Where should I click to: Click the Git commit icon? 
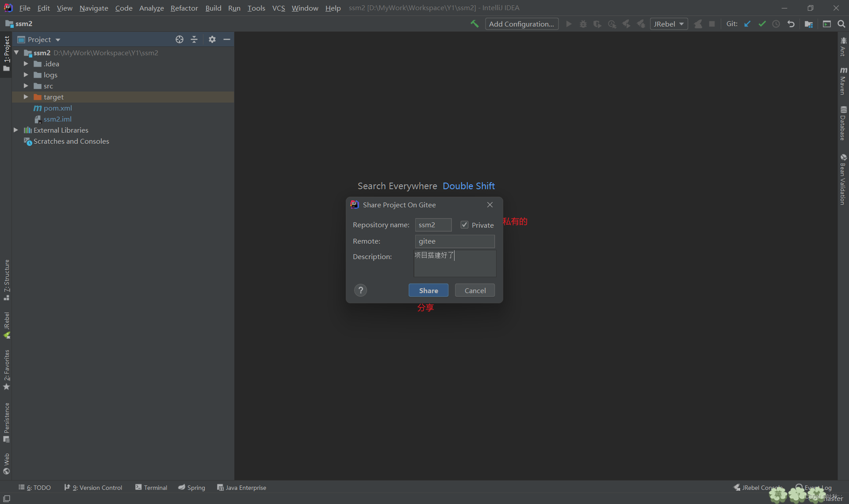(762, 24)
